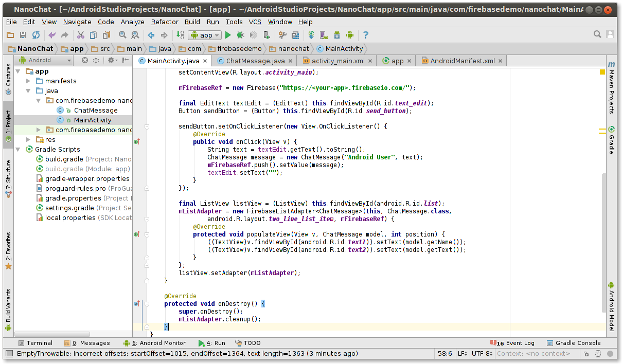622x364 pixels.
Task: Start Debug app with the bug icon
Action: 241,35
